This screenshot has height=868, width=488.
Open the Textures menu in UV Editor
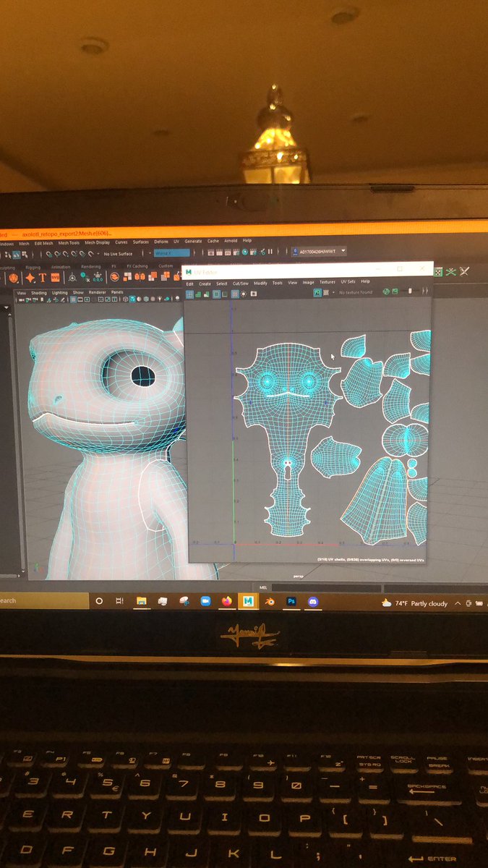[x=328, y=282]
